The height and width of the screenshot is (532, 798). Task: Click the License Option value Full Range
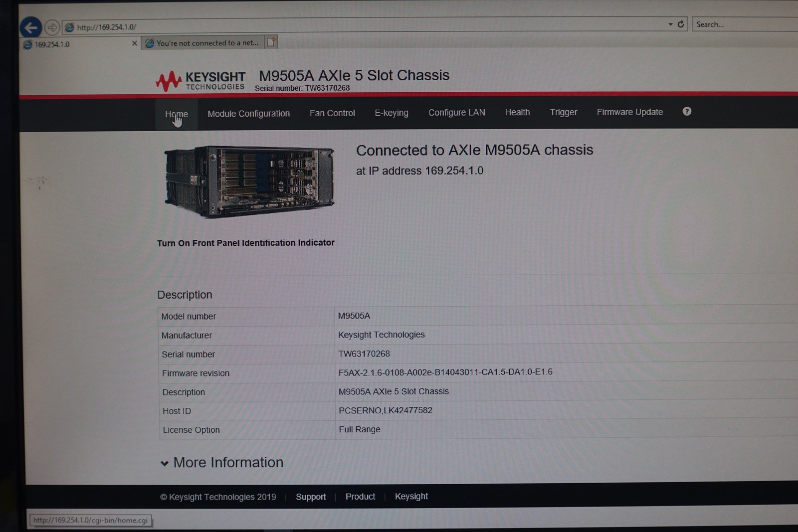coord(360,429)
